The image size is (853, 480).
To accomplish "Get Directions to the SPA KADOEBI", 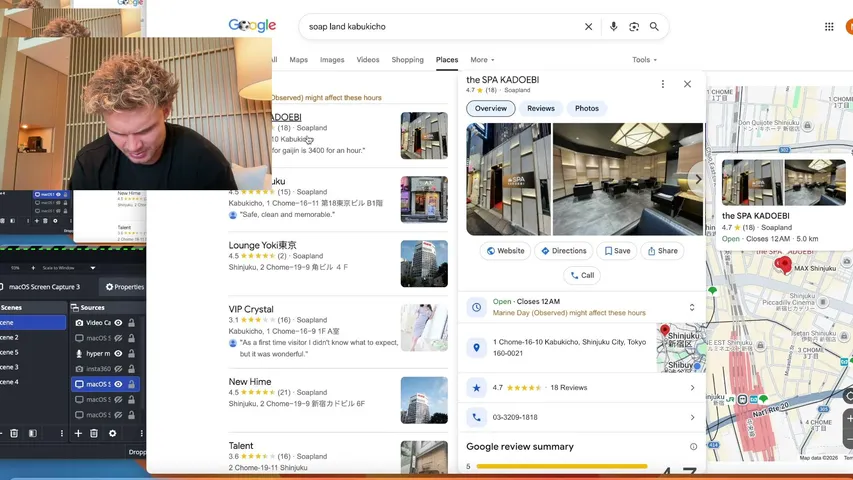I will point(564,251).
